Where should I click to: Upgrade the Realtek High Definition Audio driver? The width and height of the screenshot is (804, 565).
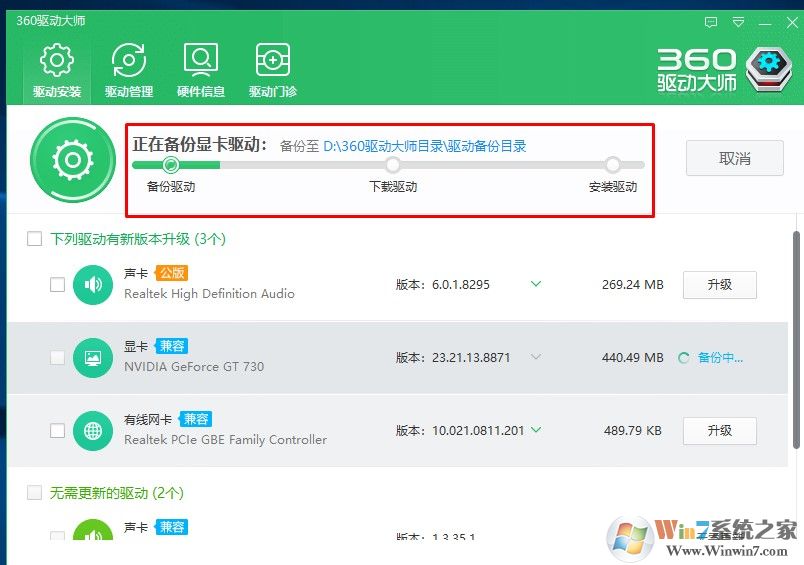(719, 285)
